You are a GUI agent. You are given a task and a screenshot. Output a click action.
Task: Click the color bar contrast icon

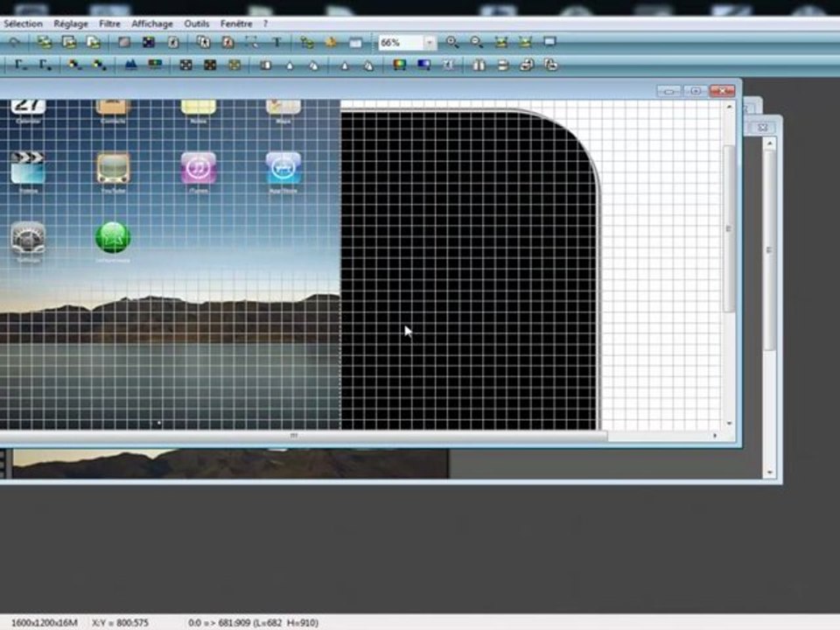tap(155, 65)
